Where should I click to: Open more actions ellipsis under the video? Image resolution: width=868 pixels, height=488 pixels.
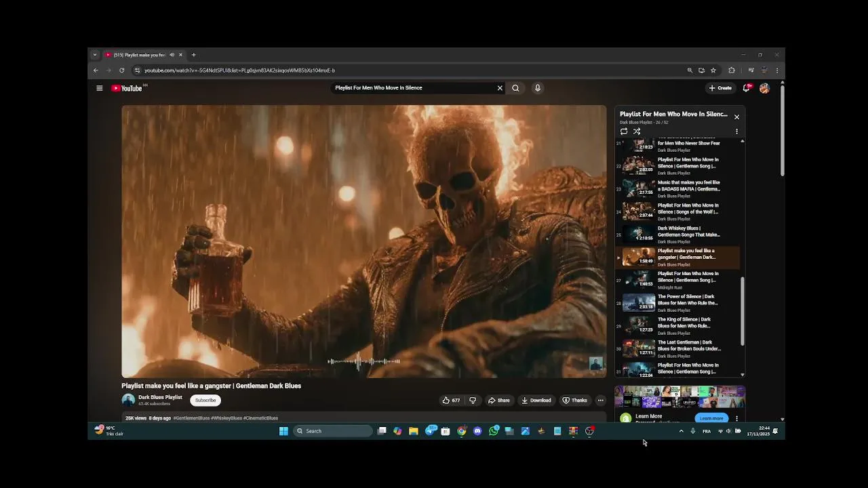(x=600, y=401)
